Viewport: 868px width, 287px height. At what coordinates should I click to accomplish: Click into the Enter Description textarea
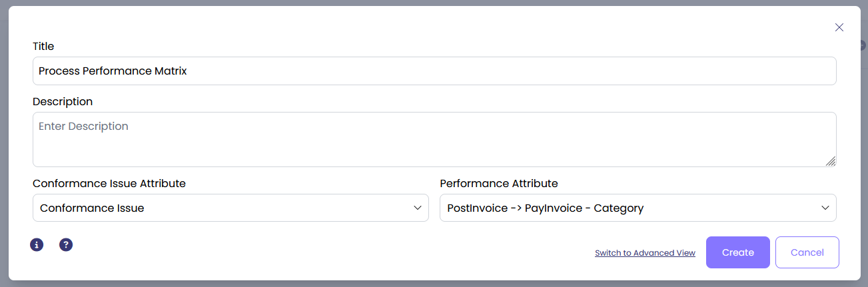(433, 140)
